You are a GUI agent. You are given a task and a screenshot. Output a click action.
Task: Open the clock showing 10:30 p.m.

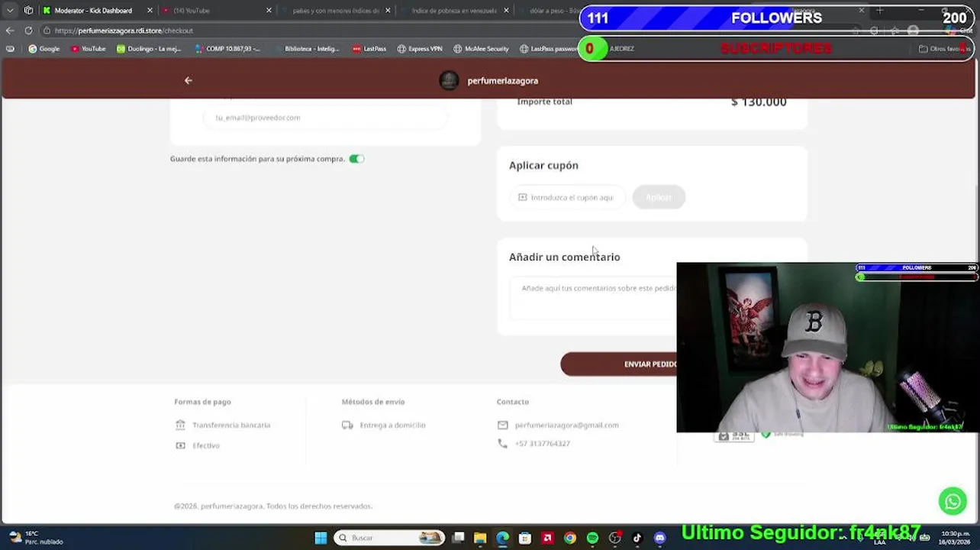pyautogui.click(x=956, y=538)
